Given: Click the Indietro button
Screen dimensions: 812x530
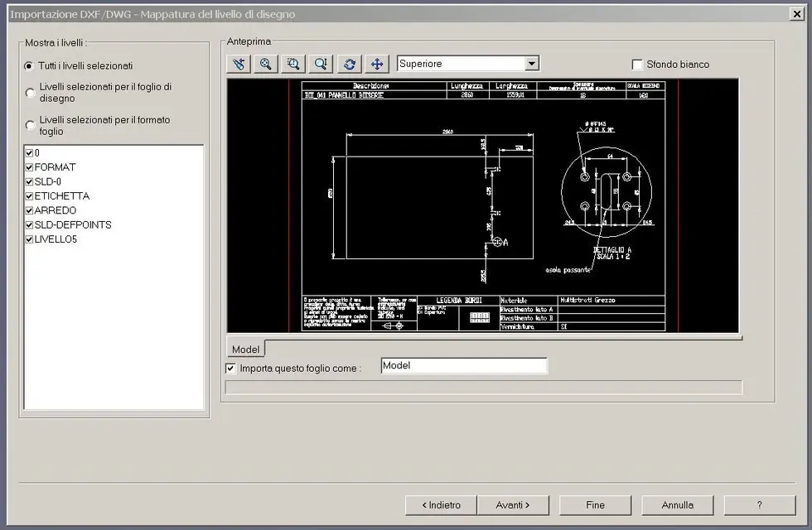Looking at the screenshot, I should [x=441, y=505].
